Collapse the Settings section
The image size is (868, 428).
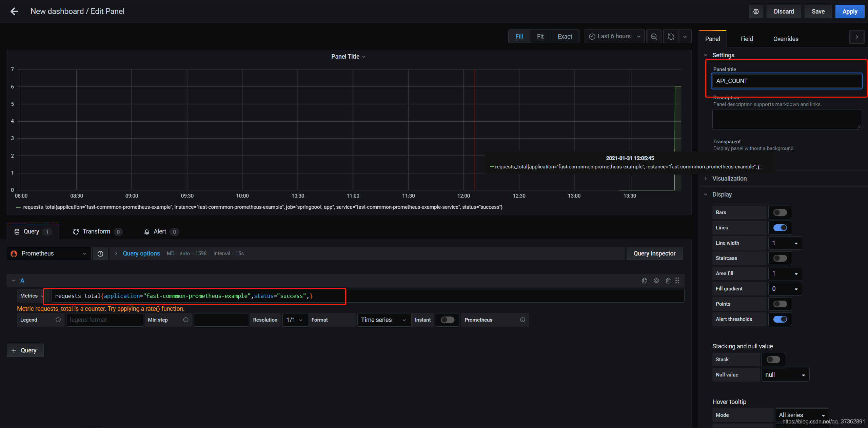pyautogui.click(x=723, y=55)
